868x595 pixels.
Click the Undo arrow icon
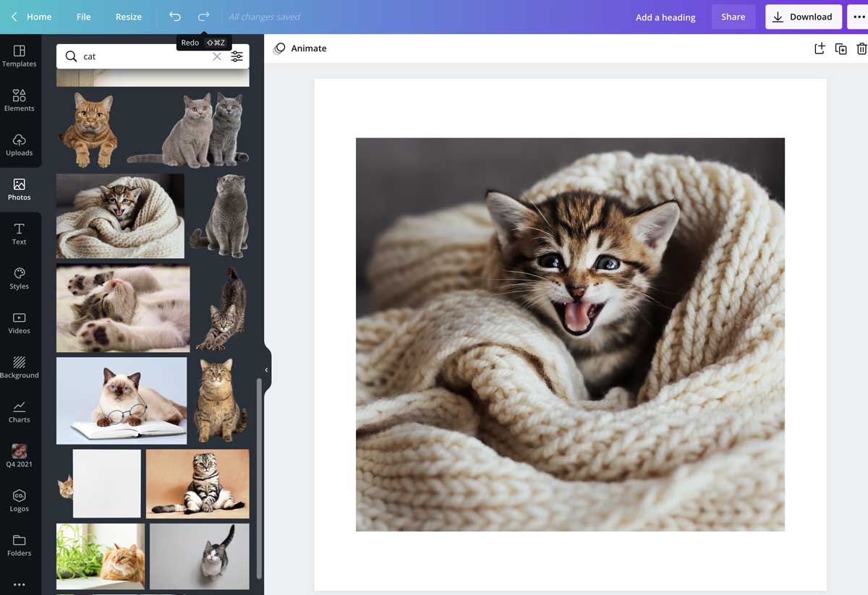pos(175,17)
